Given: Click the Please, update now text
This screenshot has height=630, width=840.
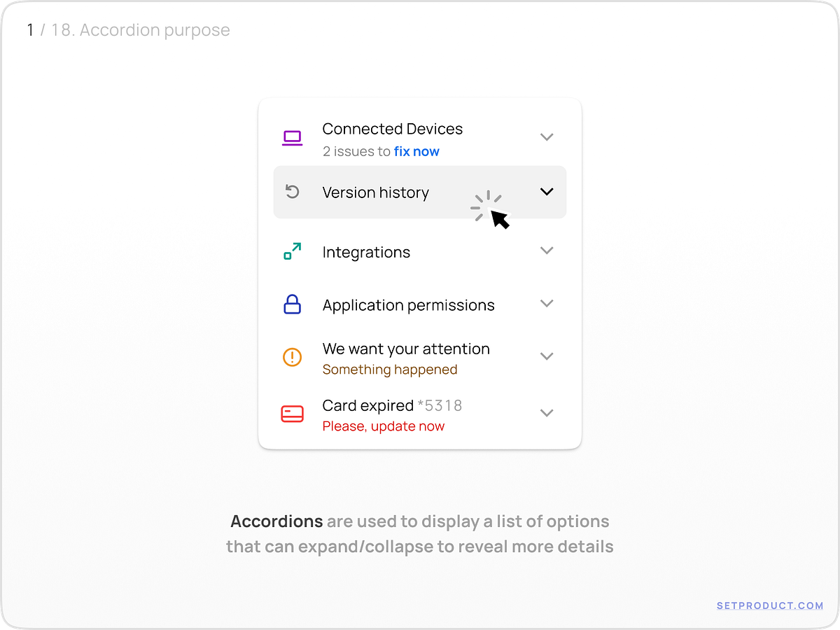Looking at the screenshot, I should (x=383, y=426).
